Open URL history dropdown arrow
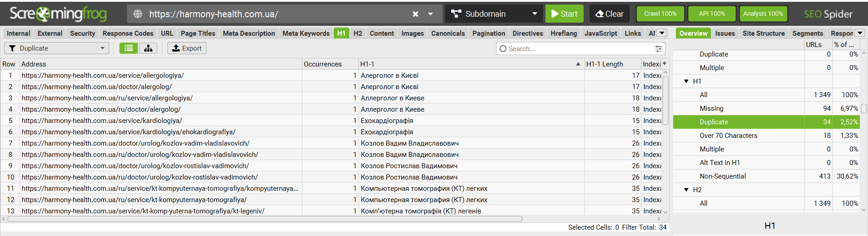868x236 pixels. pyautogui.click(x=431, y=14)
